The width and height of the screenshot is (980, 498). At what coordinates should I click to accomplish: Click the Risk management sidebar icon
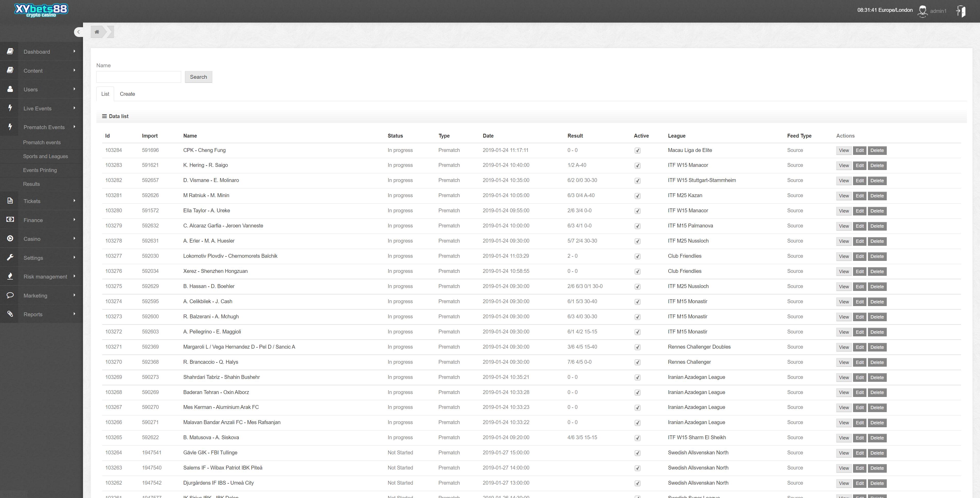point(10,276)
